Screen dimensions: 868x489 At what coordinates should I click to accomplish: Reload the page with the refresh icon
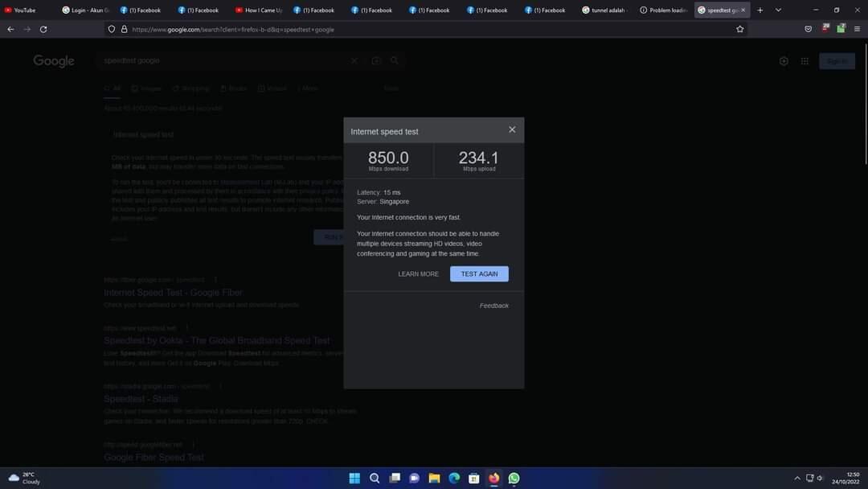click(x=43, y=29)
